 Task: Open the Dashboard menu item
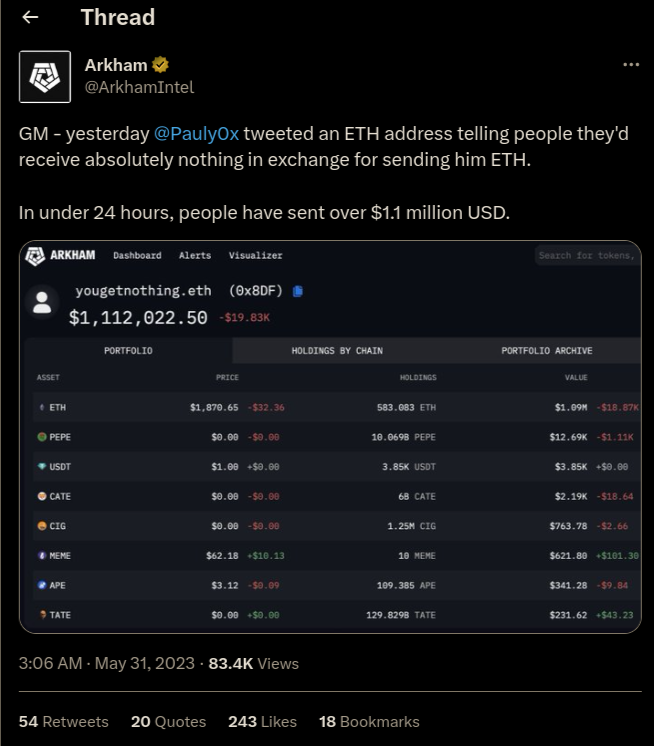pyautogui.click(x=137, y=255)
